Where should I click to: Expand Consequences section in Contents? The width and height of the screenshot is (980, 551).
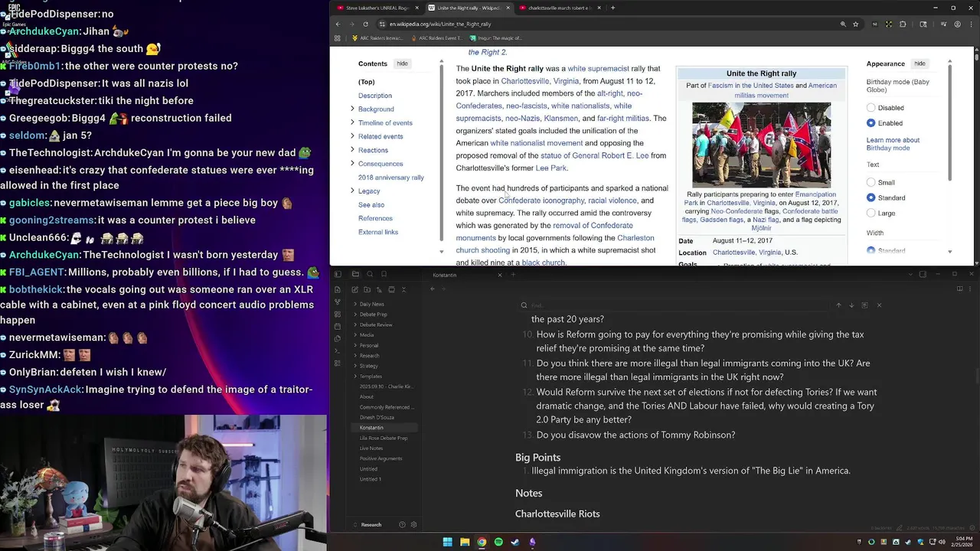(352, 164)
